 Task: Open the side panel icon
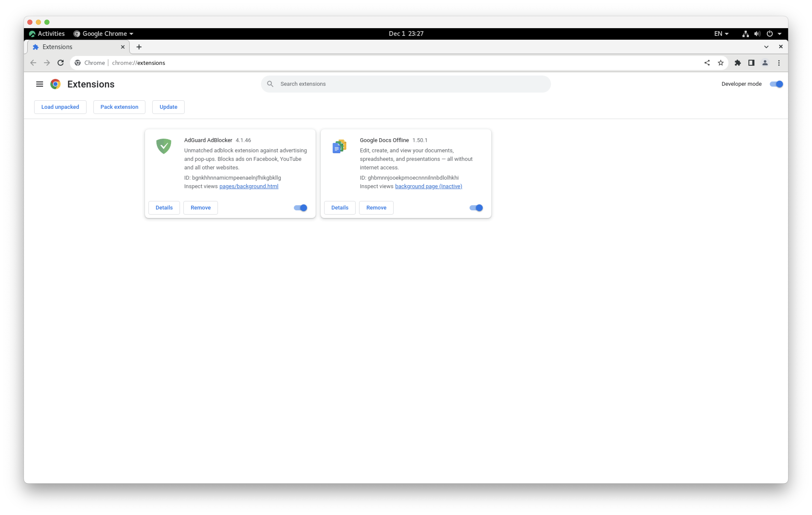click(751, 63)
